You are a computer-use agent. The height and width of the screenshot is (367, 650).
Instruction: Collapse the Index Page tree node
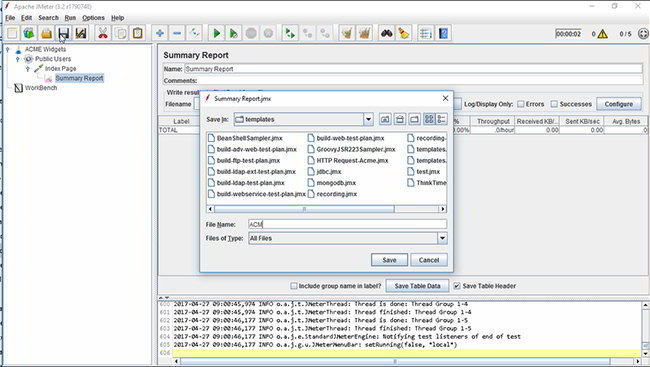pos(27,68)
